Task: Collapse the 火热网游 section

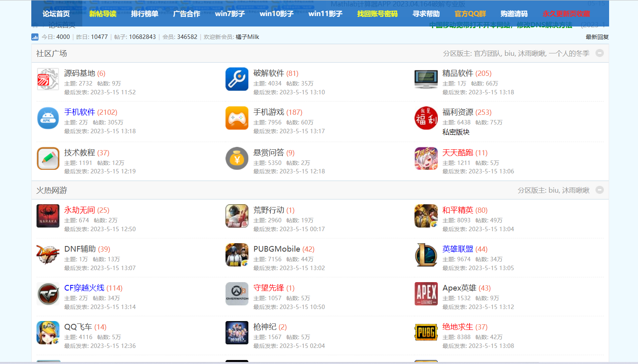Action: pos(599,190)
